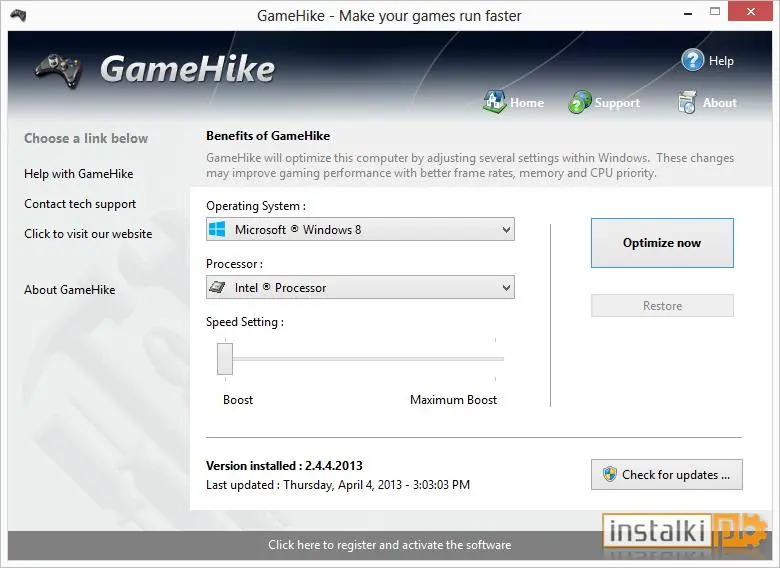Click the blue Help question mark icon
Screen dimensions: 780x568
click(x=692, y=60)
